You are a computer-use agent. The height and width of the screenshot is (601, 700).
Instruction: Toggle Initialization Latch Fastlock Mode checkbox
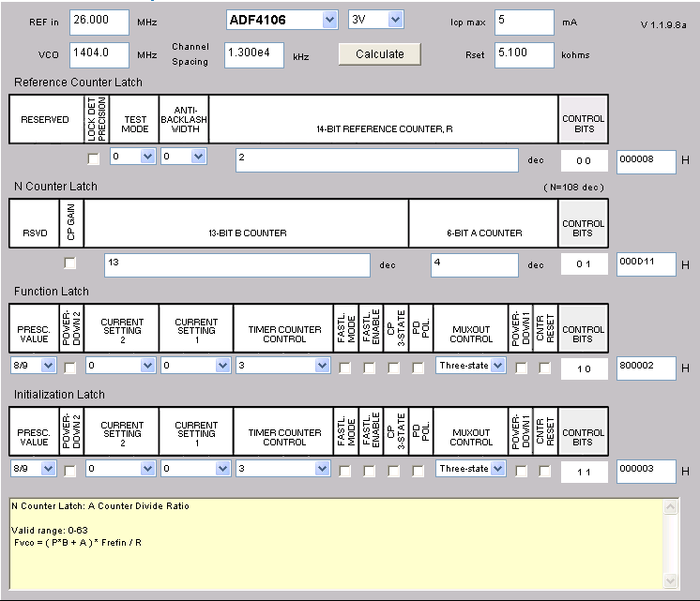(344, 472)
